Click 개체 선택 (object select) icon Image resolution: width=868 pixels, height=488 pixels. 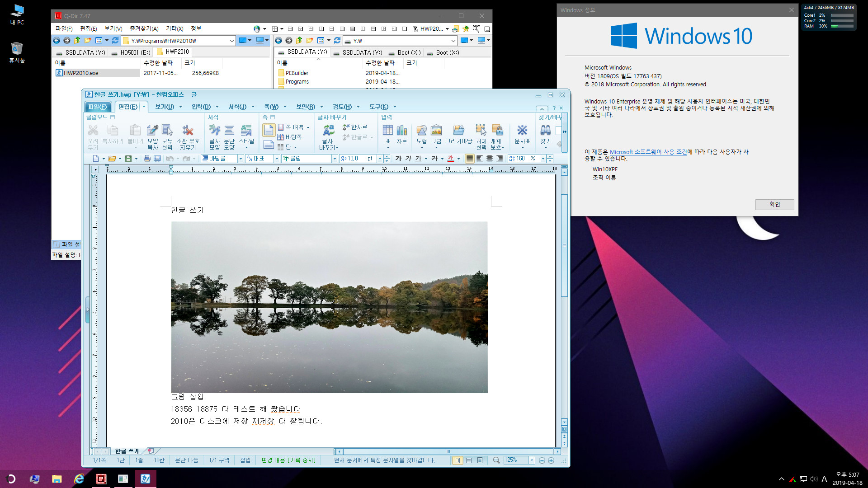(481, 137)
